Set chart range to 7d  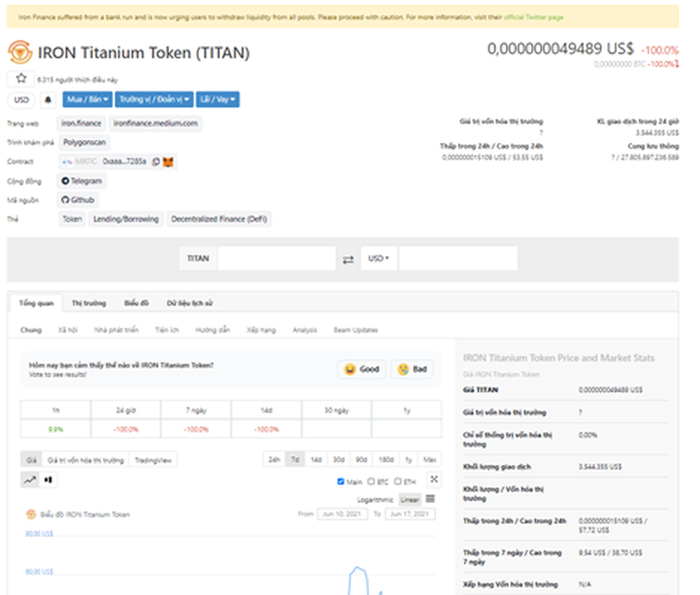[295, 459]
